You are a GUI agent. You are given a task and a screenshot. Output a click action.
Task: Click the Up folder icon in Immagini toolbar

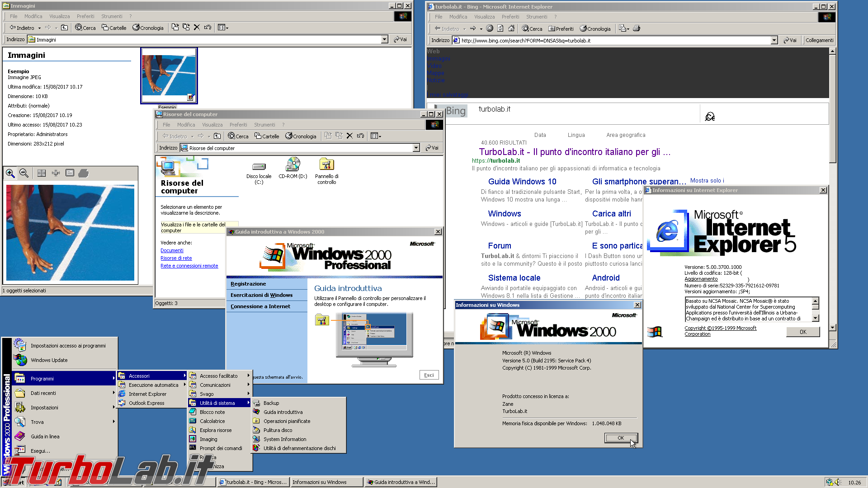pos(65,28)
